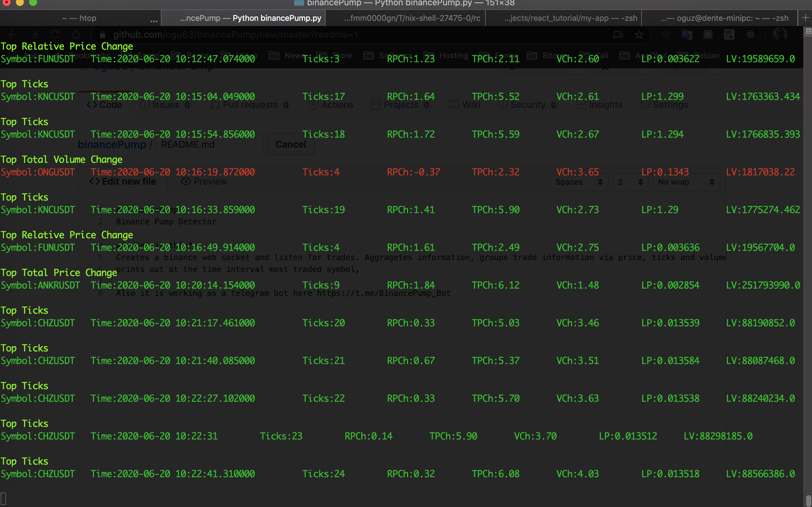
Task: Open the indent size dropdown showing 2
Action: (630, 182)
